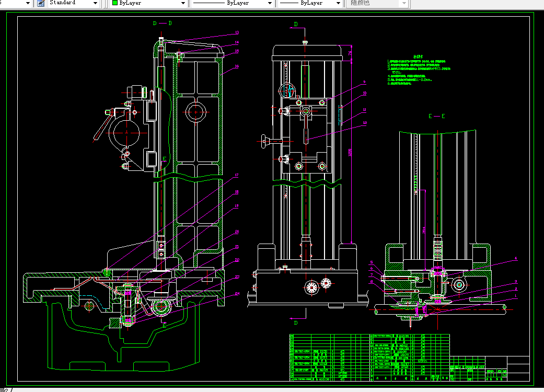544x392 pixels.
Task: Select part balloon number 21
Action: coord(237,247)
